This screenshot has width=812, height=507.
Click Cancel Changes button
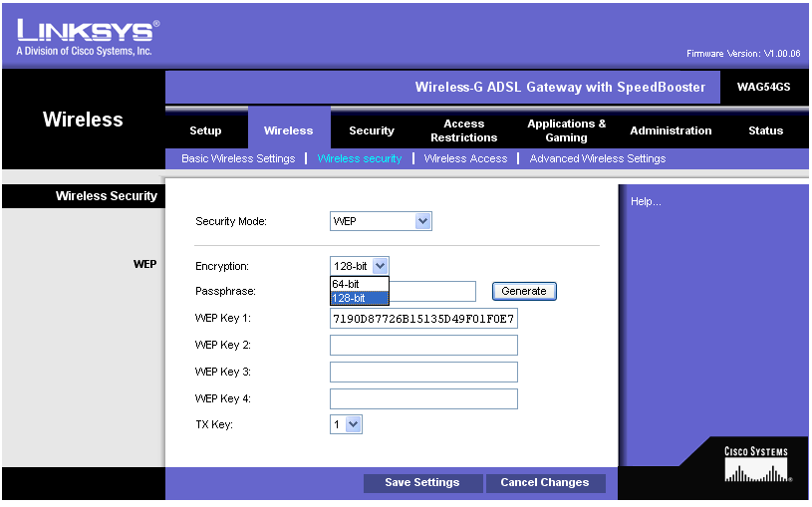coord(545,483)
